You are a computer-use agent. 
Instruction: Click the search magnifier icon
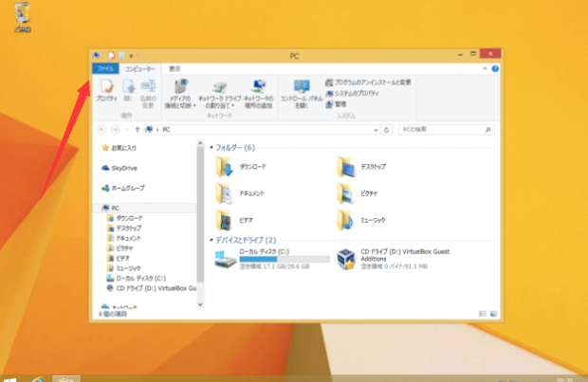click(x=487, y=130)
